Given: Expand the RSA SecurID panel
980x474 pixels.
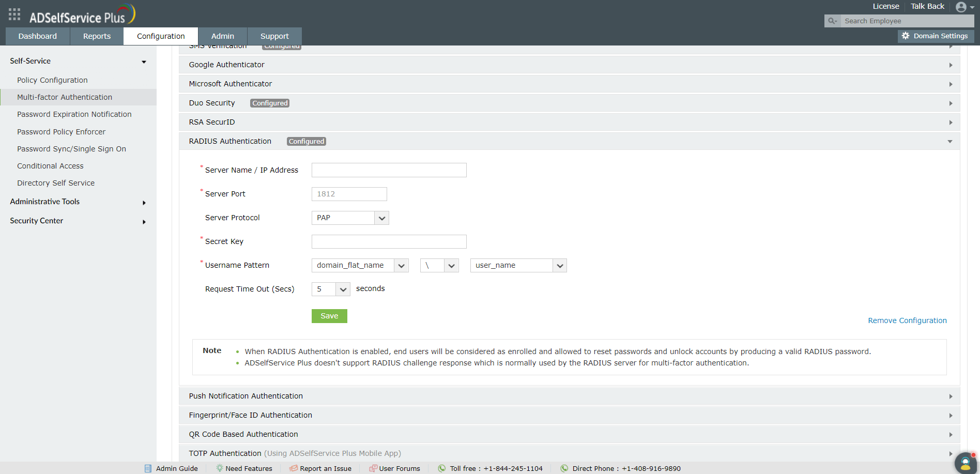Looking at the screenshot, I should (569, 122).
